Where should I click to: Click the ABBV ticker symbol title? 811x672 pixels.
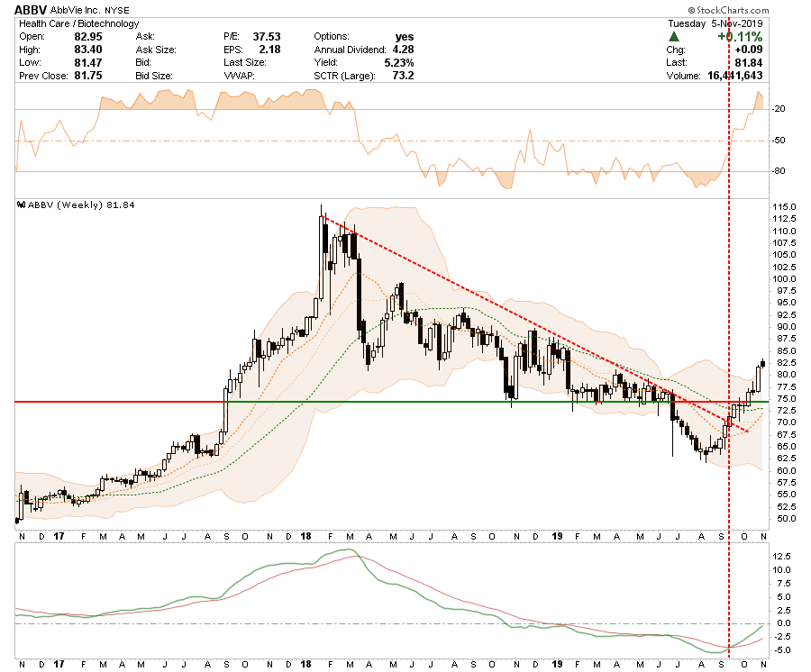(31, 10)
